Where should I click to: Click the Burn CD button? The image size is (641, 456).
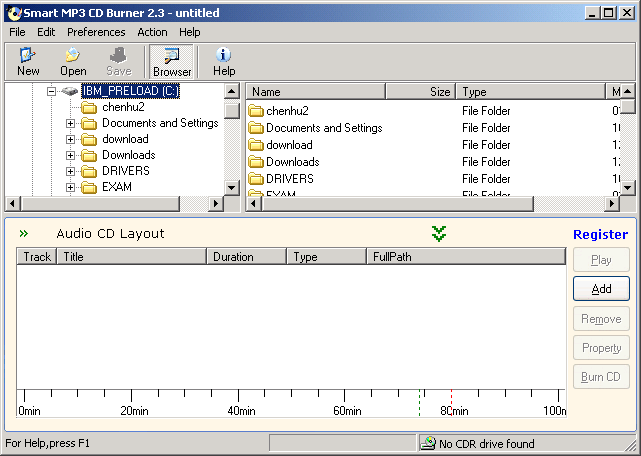[601, 377]
